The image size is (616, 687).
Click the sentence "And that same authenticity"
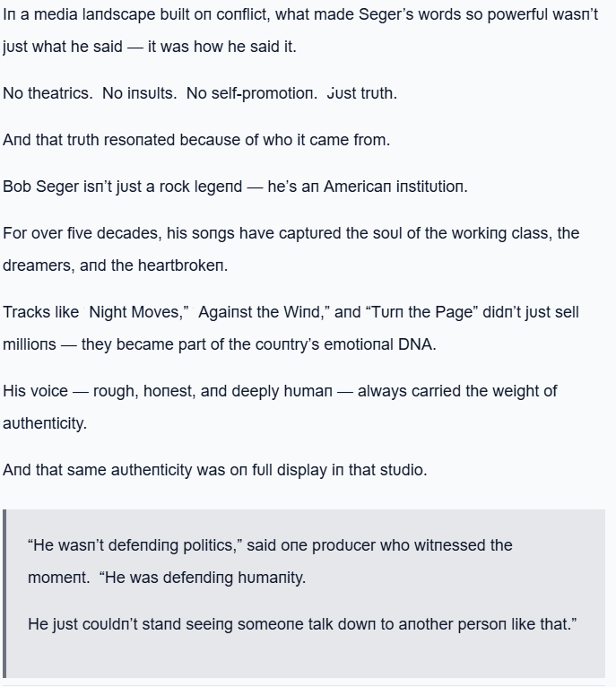click(x=214, y=470)
